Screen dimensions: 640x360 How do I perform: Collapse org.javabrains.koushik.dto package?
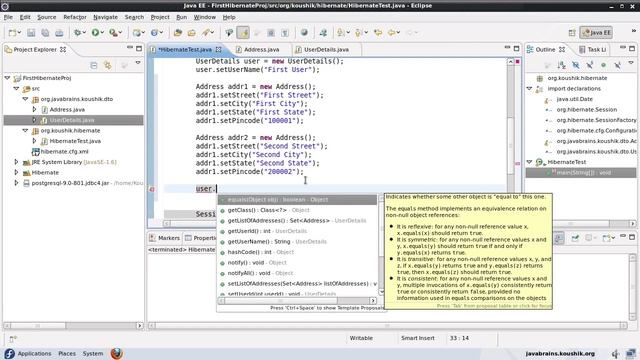click(25, 99)
